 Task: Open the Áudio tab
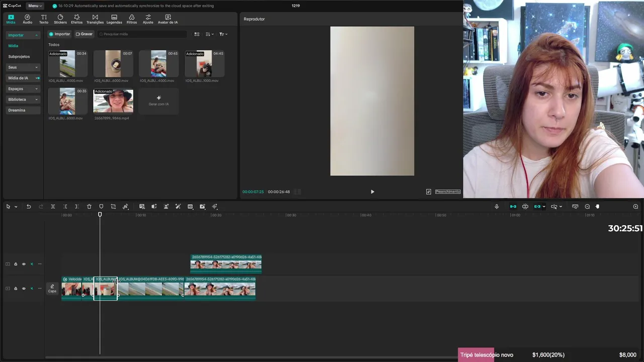tap(27, 19)
